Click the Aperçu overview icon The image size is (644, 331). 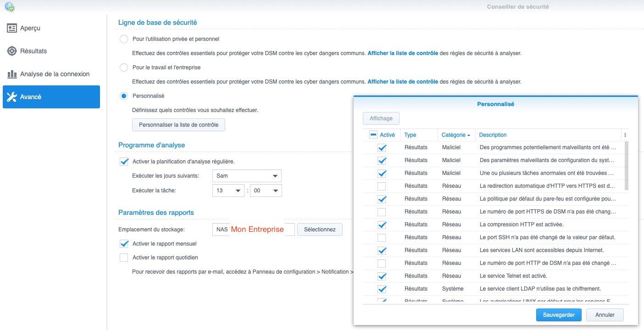[x=12, y=28]
